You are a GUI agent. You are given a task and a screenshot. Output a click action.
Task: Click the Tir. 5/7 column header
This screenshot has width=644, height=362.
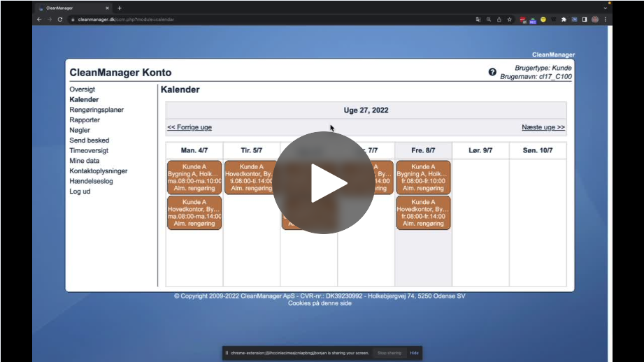pos(251,150)
